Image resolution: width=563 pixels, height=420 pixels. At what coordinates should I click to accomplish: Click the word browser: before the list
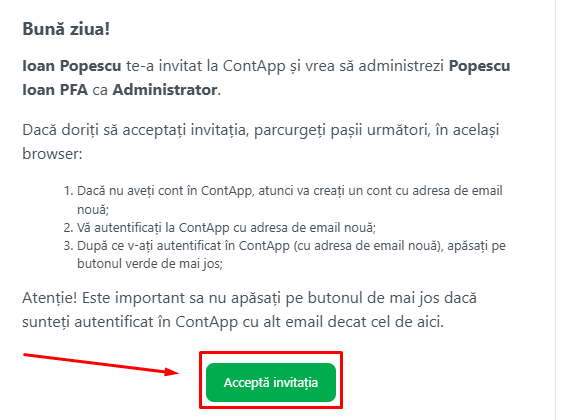(52, 154)
